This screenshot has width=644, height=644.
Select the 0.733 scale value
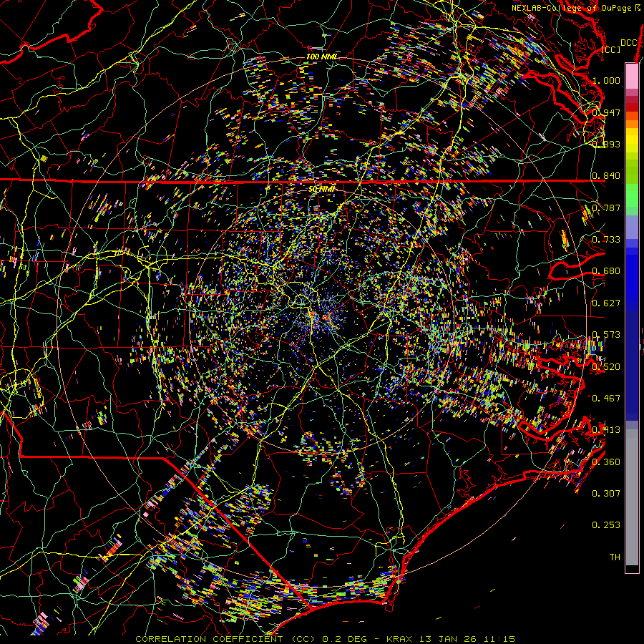point(606,240)
